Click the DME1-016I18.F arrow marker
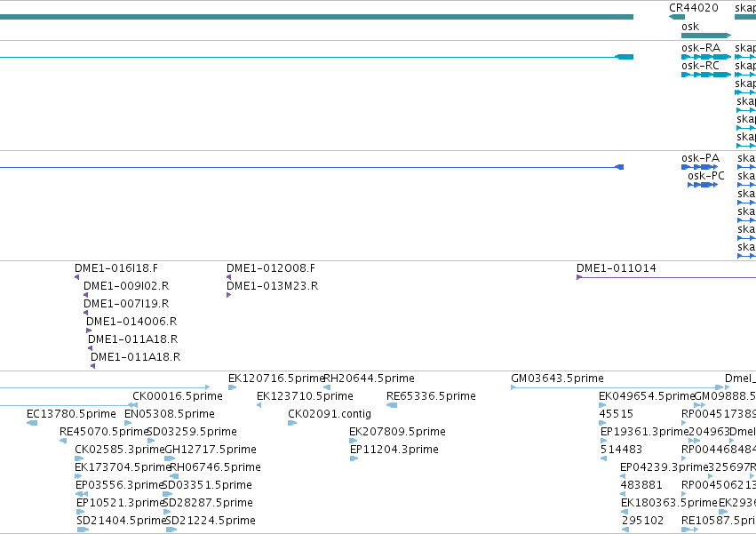The width and height of the screenshot is (756, 534). click(x=76, y=277)
